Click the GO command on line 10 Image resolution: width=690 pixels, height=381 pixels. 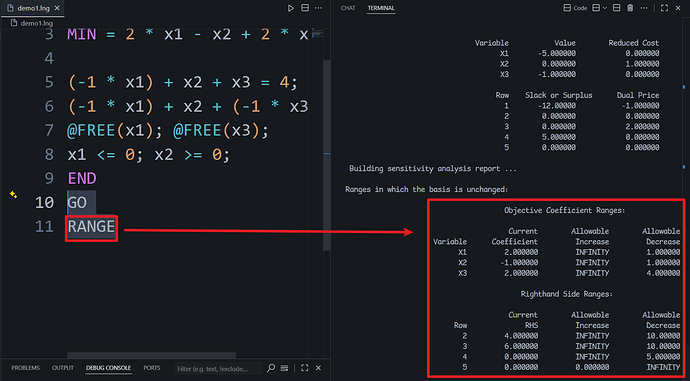click(x=77, y=203)
